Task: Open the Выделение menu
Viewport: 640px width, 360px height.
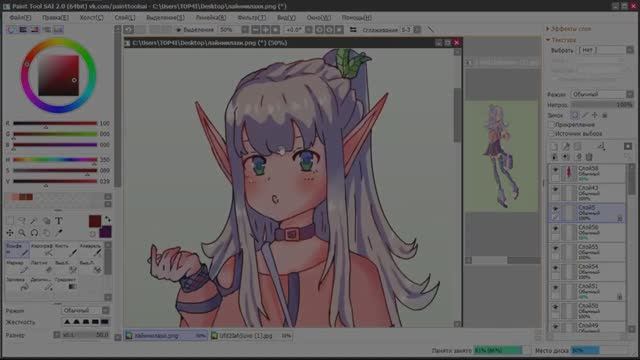Action: (x=165, y=18)
